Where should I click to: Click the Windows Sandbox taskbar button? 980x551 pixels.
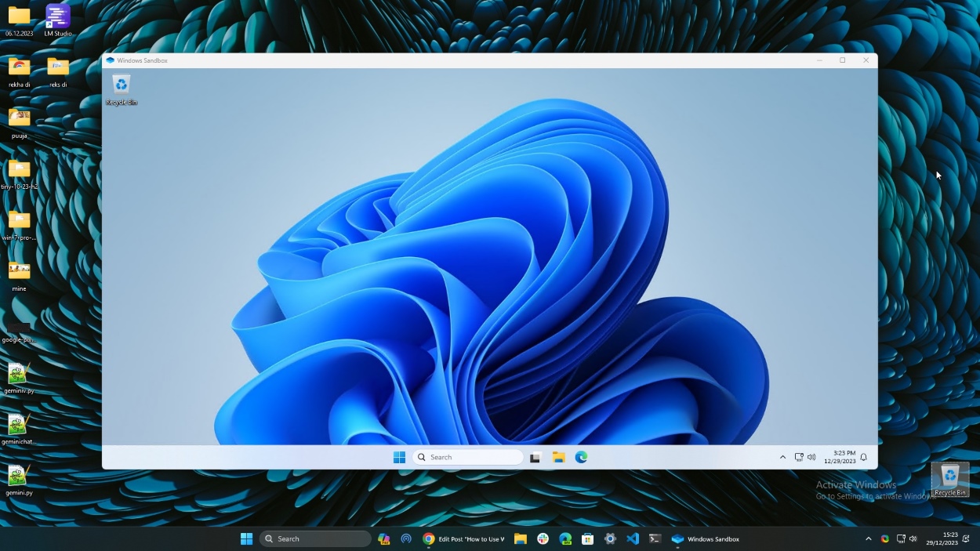coord(706,538)
